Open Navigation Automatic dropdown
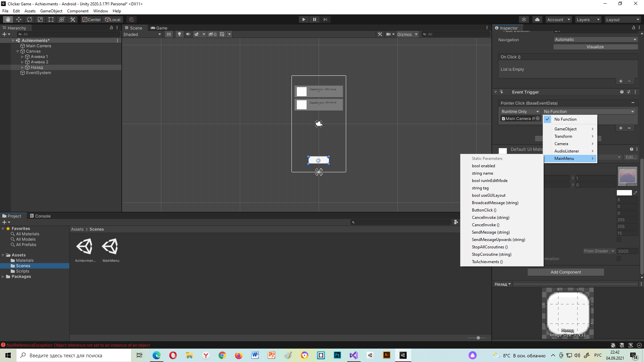Viewport: 644px width, 362px height. (x=595, y=40)
